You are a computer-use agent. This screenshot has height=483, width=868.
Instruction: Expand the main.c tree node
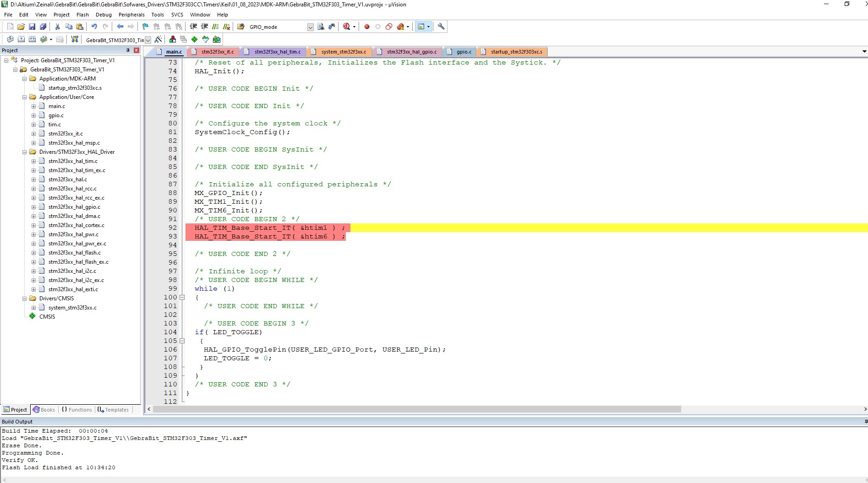(x=33, y=106)
